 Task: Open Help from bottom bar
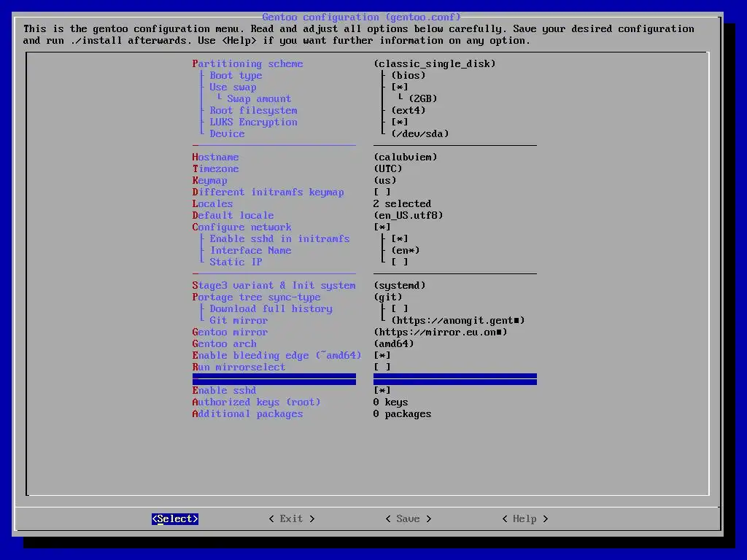[525, 518]
